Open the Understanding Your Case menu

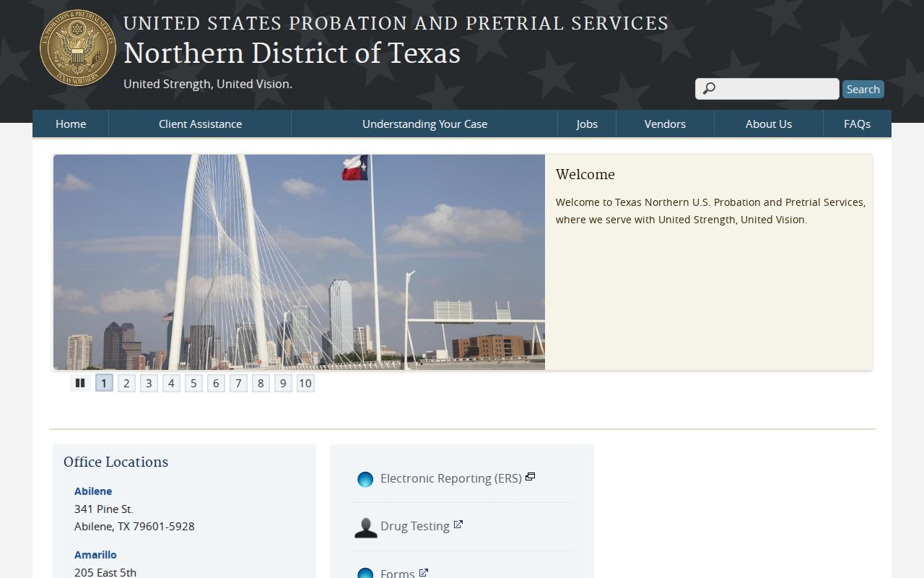coord(424,124)
